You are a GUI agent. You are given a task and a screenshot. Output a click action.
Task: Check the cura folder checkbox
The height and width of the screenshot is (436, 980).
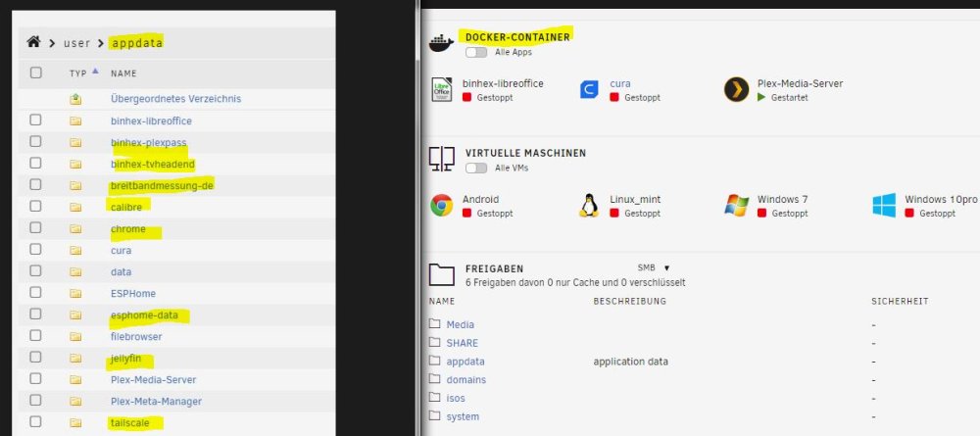click(35, 249)
